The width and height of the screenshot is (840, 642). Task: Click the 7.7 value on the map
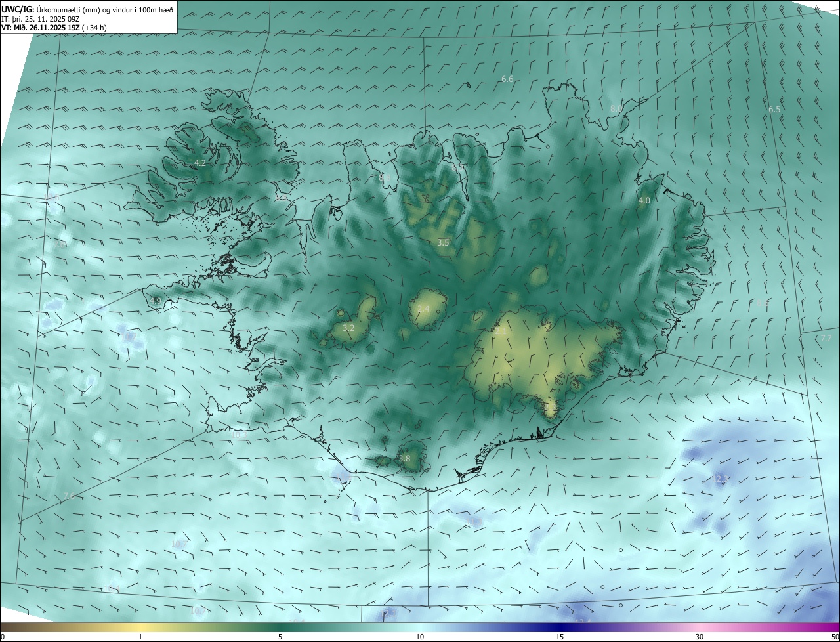826,338
